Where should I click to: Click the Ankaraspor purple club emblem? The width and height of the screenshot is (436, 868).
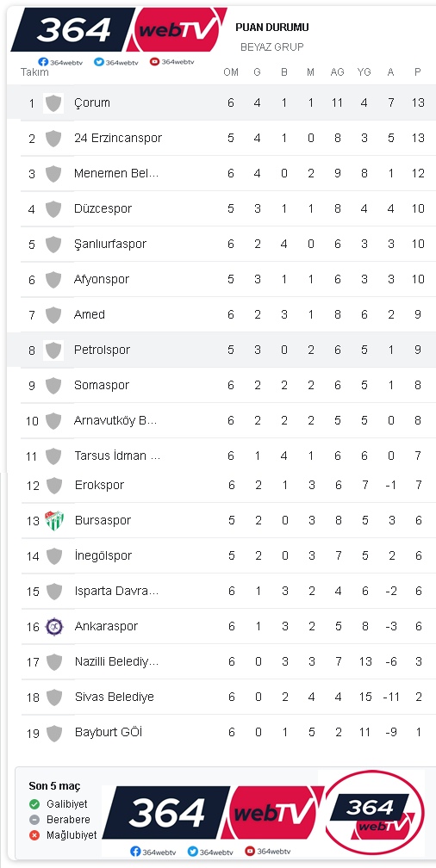coord(54,627)
